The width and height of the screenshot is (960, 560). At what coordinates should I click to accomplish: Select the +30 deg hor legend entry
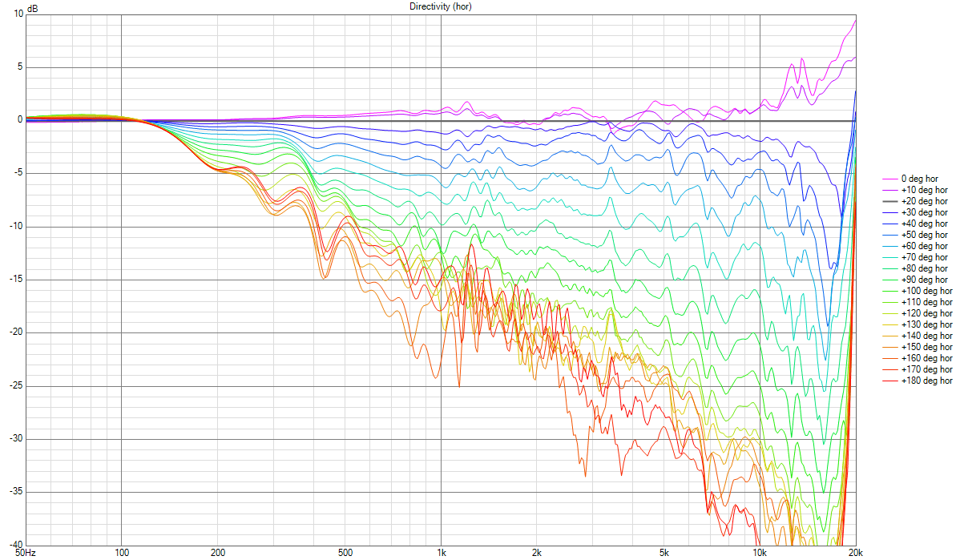(914, 212)
